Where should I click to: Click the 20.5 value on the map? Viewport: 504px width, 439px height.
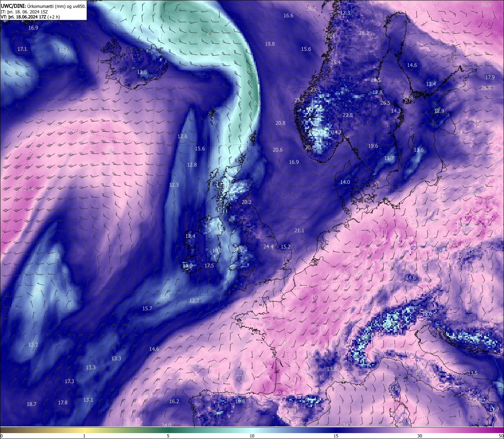376,80
